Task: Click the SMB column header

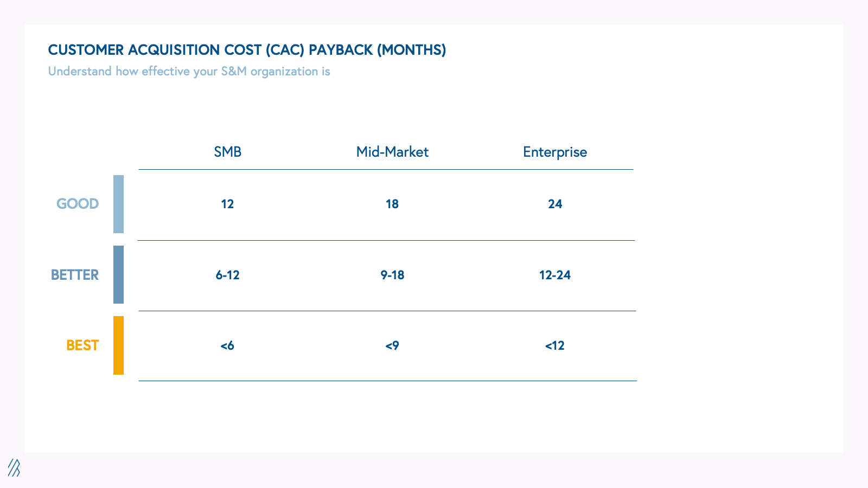Action: [227, 152]
